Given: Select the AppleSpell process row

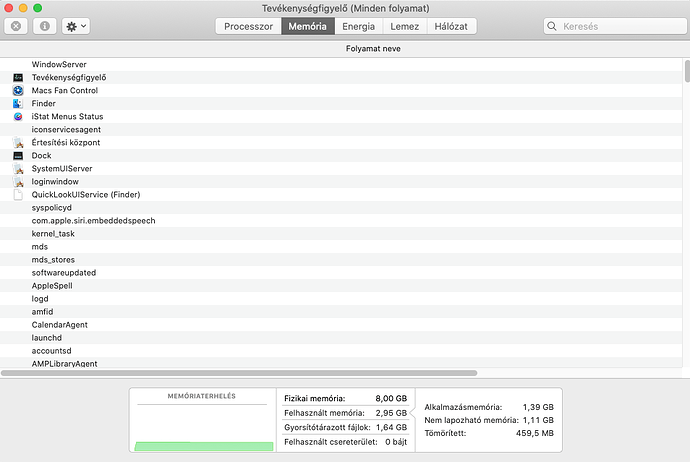Looking at the screenshot, I should pos(341,286).
